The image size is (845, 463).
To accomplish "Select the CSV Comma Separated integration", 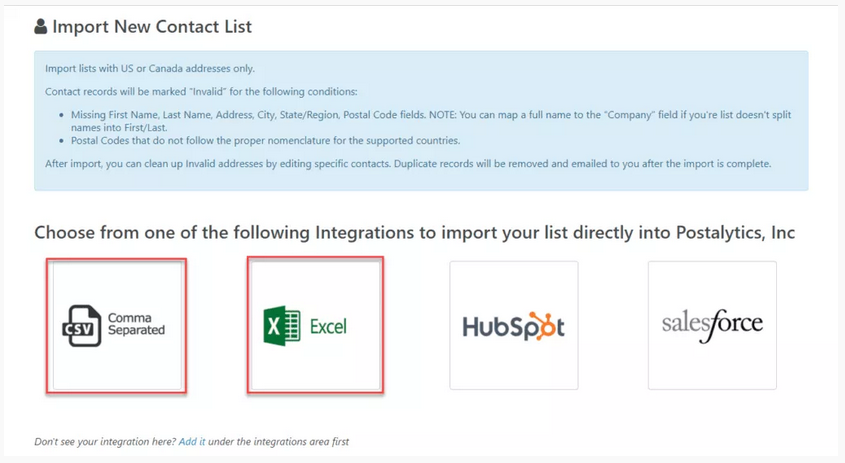I will pos(117,326).
